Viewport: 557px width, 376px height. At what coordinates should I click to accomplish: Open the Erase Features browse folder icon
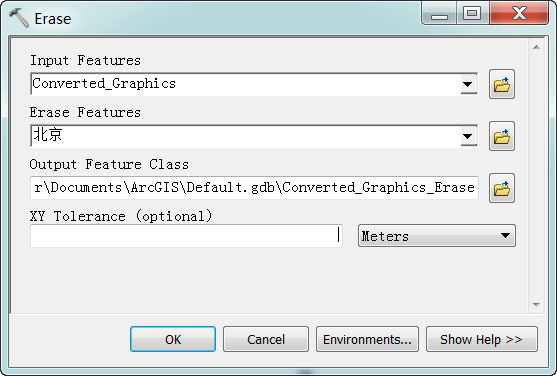(502, 136)
